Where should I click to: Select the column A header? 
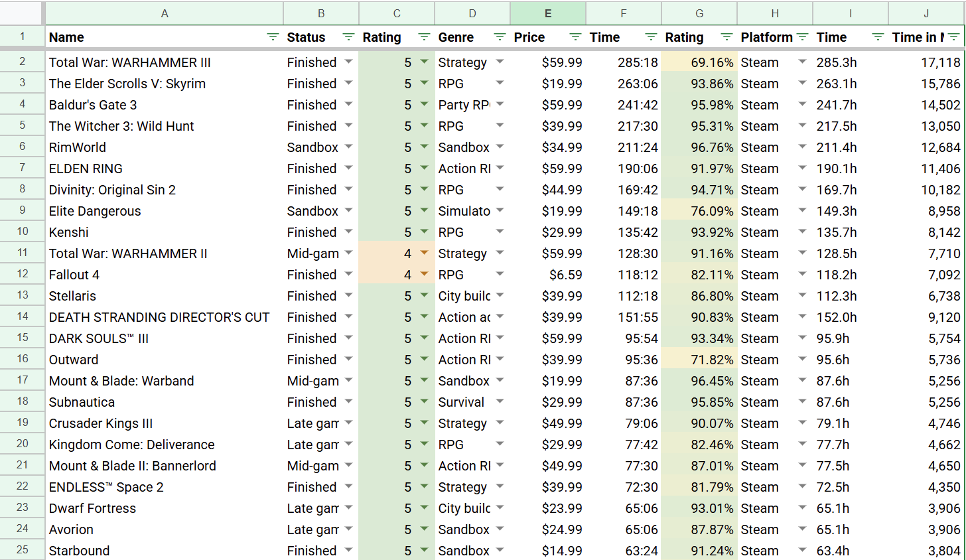click(164, 13)
